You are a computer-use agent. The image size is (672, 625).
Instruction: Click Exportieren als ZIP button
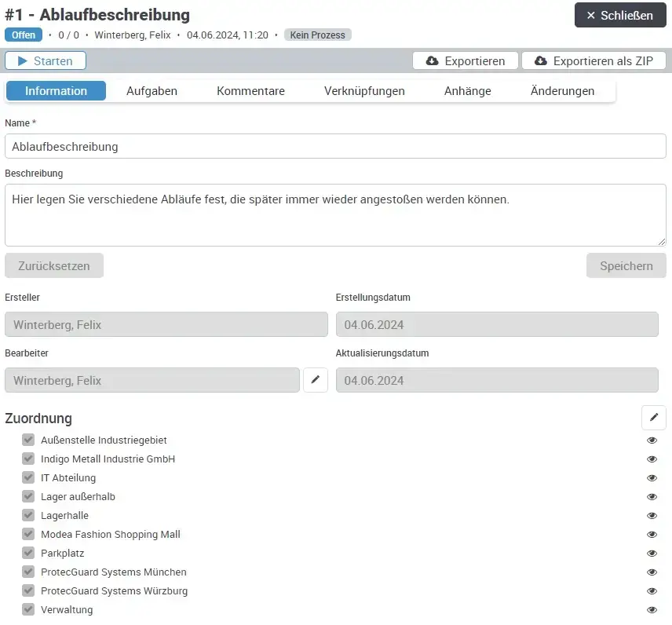(x=593, y=61)
